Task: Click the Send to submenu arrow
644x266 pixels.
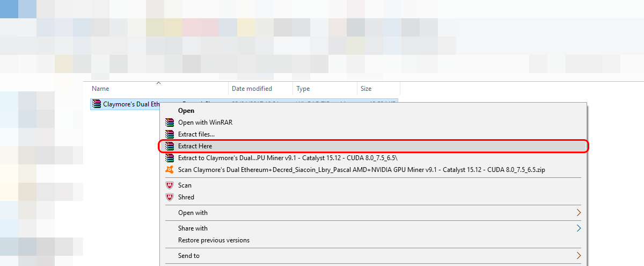Action: [579, 256]
